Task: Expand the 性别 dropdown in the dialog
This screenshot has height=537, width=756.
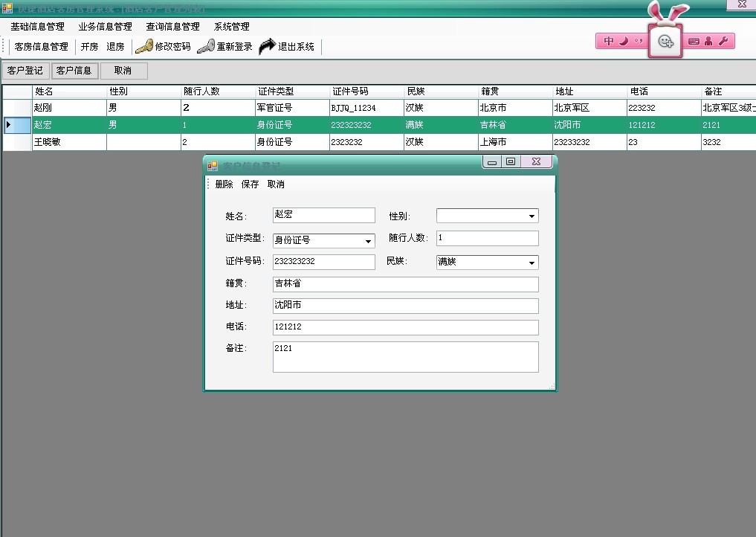Action: [x=532, y=216]
